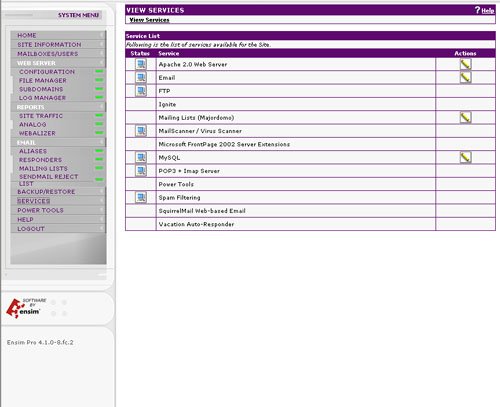This screenshot has width=500, height=407.
Task: Open Aliases under Email
Action: [x=33, y=151]
